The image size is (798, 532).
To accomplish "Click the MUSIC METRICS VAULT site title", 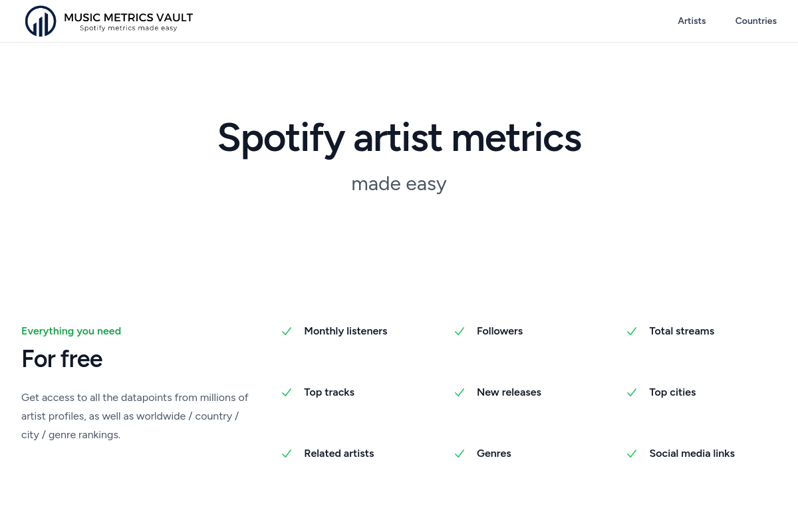I will (x=128, y=17).
